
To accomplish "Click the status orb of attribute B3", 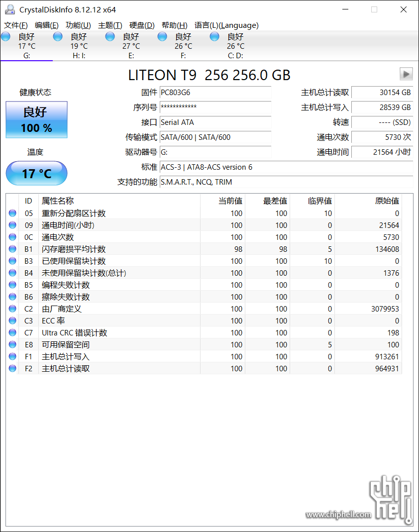I will point(12,261).
